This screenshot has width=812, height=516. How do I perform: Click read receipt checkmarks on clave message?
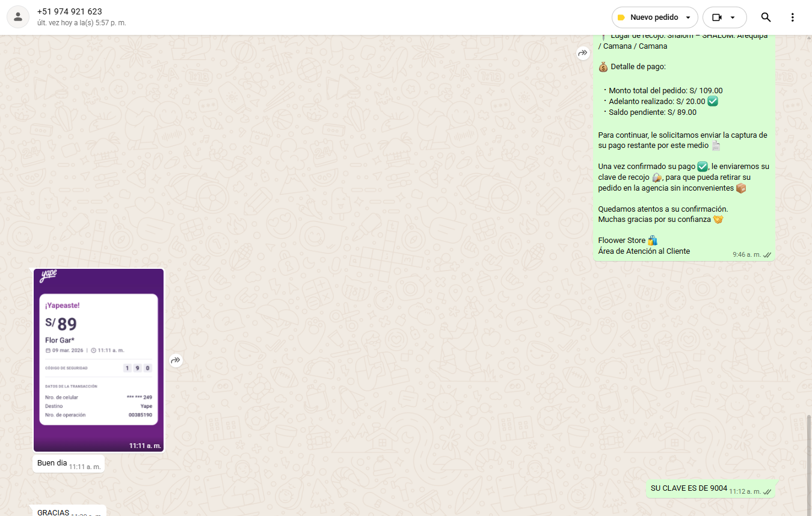coord(767,492)
